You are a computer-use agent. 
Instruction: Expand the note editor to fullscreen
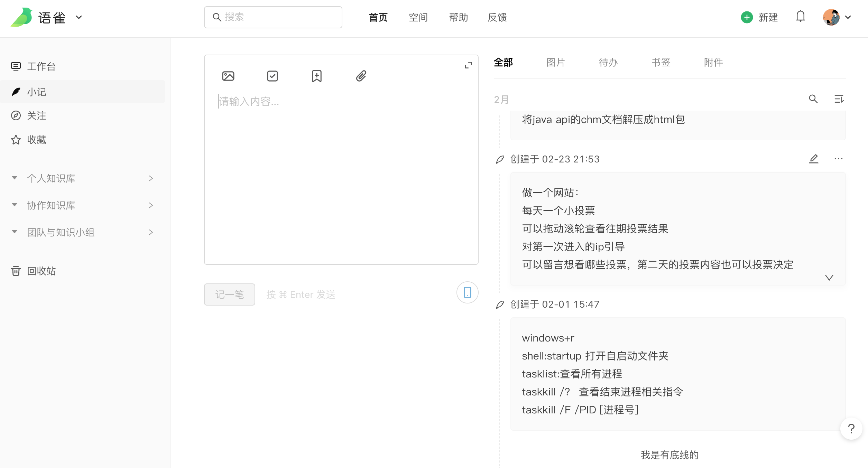point(468,65)
